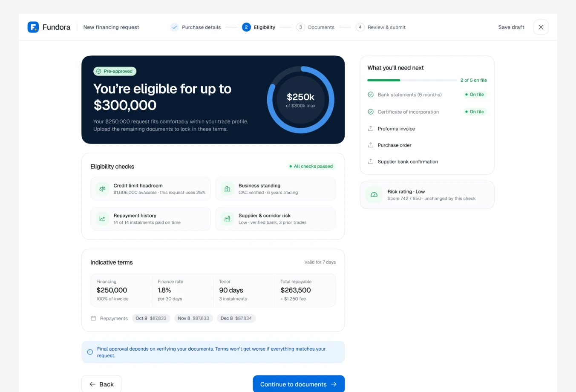Click the Repayment history chart icon
Screen dimensions: 576x392
[102, 219]
